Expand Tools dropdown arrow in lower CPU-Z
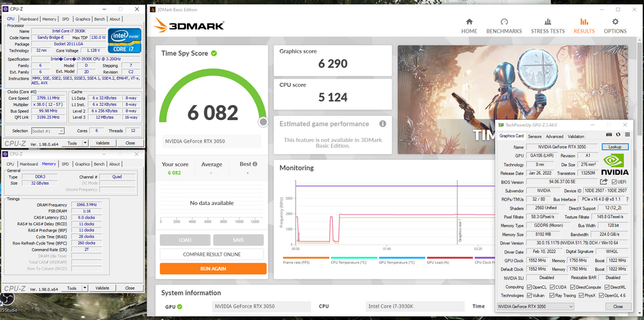 click(x=85, y=288)
